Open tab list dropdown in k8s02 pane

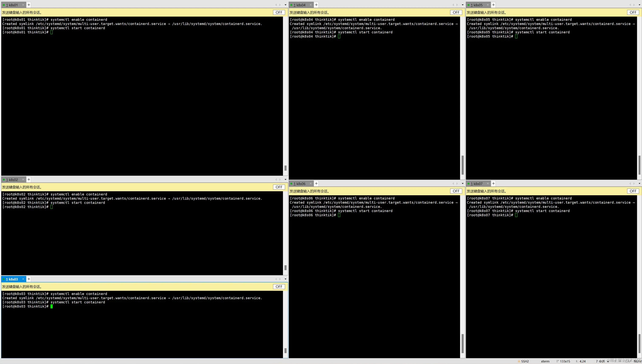pos(285,180)
